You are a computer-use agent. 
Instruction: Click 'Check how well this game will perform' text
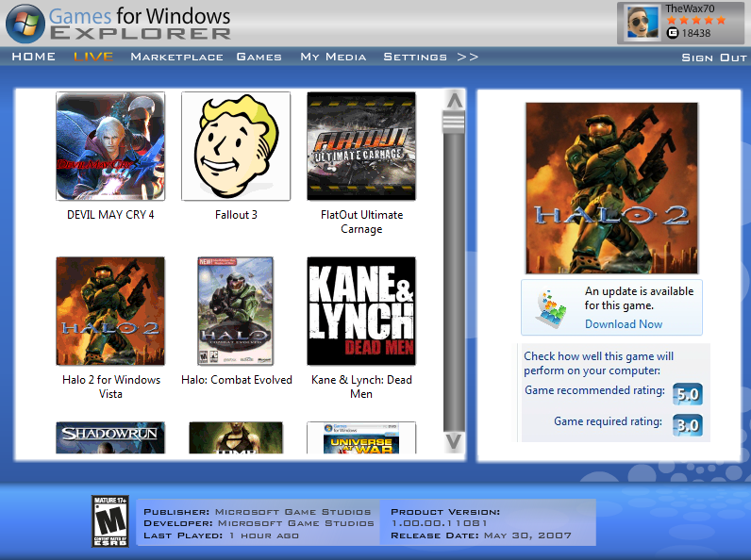(599, 363)
